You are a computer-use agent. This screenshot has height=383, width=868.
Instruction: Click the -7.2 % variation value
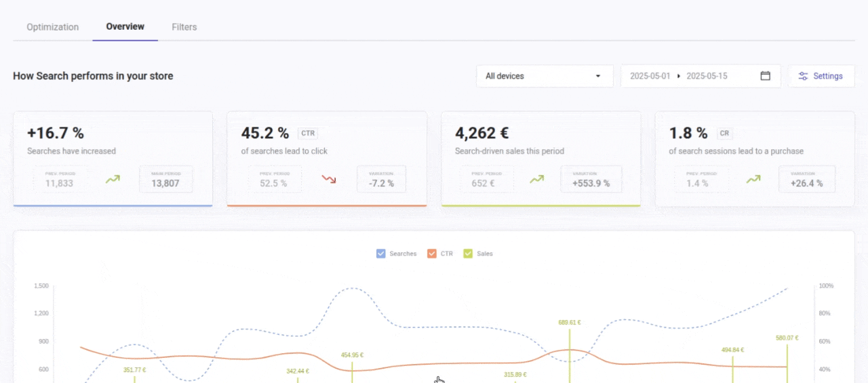click(x=381, y=183)
